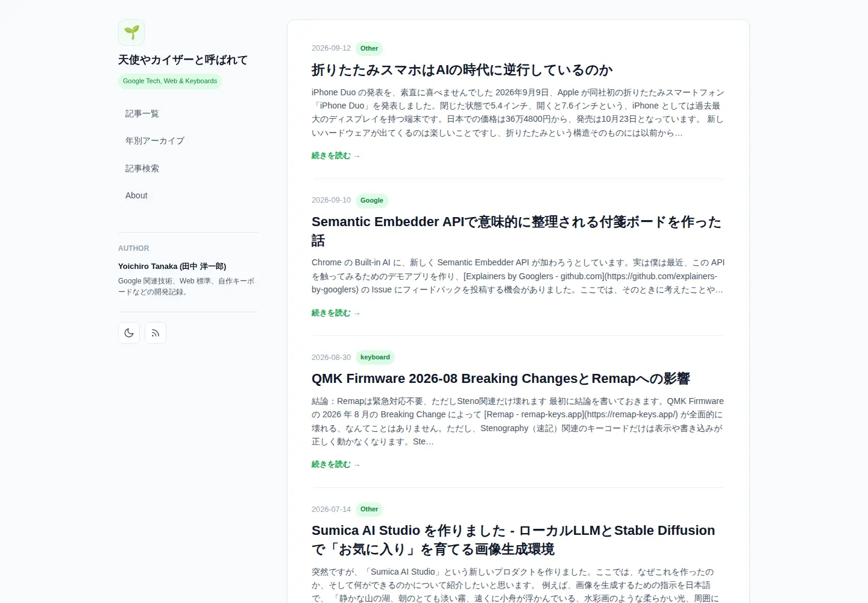The height and width of the screenshot is (603, 868).
Task: Click the sprout logo icon
Action: click(x=131, y=33)
